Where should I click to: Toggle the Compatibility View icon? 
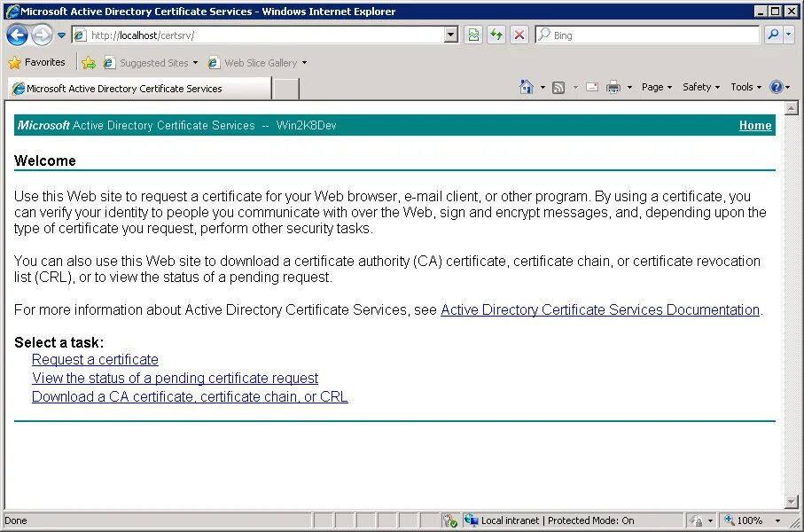(473, 35)
